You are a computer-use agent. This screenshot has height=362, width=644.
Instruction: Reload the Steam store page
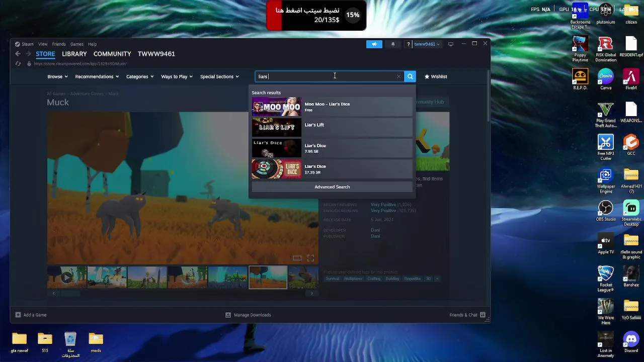18,64
